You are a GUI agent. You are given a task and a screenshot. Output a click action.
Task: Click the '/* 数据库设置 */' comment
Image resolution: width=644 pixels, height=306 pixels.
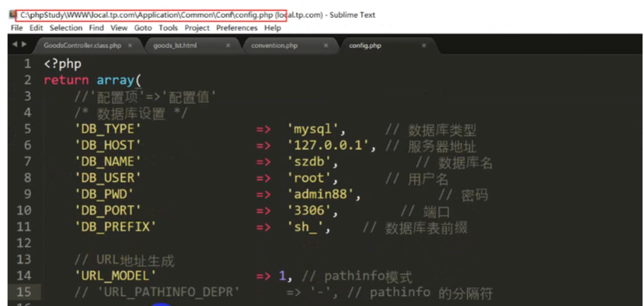131,113
